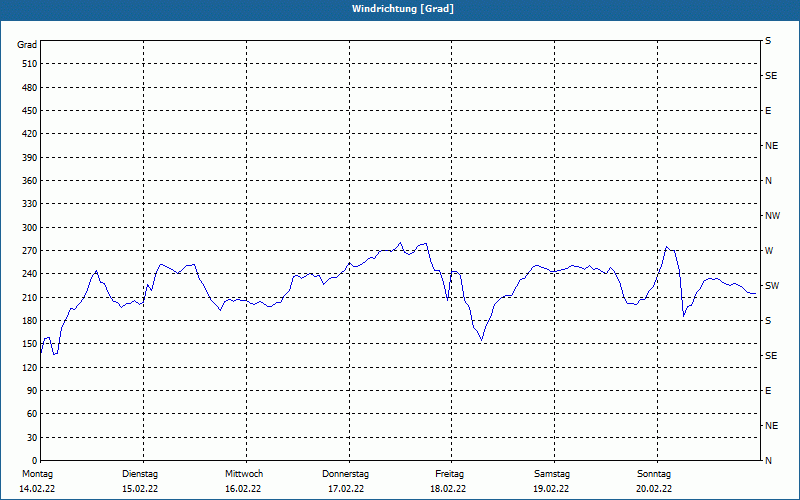The image size is (800, 500).
Task: Choose the "210" y-axis label
Action: (x=30, y=297)
